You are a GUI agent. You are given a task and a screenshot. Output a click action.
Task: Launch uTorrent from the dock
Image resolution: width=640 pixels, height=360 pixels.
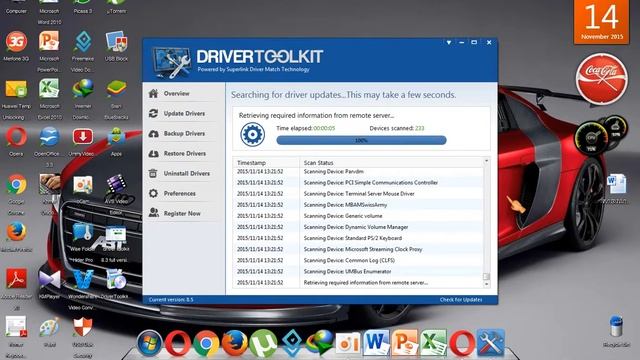263,343
